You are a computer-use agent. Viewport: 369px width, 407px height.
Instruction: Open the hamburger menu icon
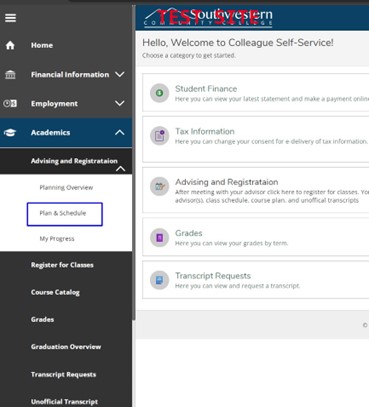10,18
